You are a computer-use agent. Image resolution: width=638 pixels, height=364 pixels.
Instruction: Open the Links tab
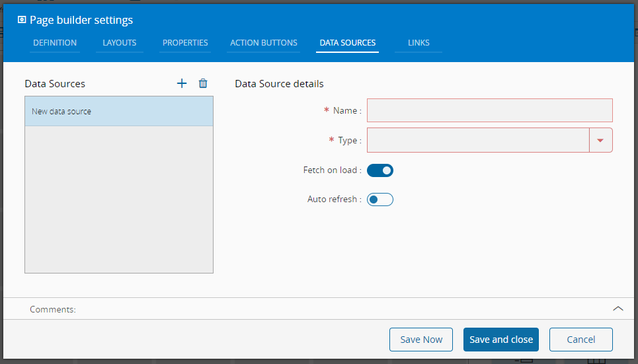419,43
